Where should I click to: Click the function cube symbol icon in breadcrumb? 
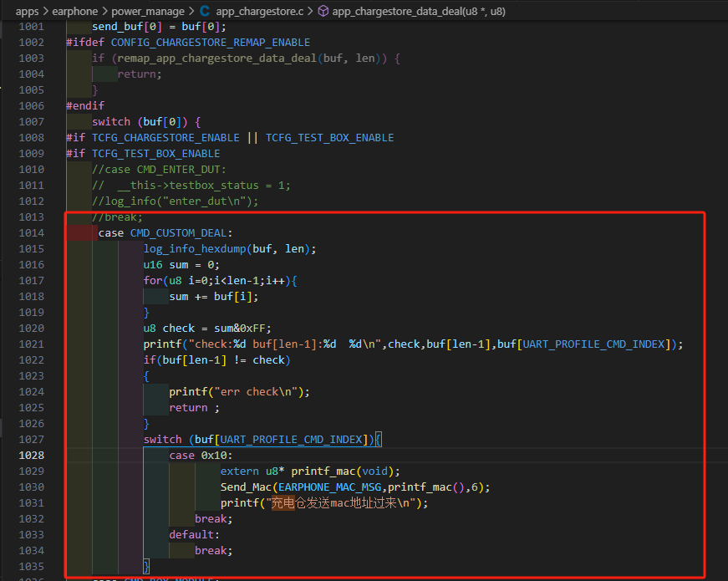(x=323, y=11)
